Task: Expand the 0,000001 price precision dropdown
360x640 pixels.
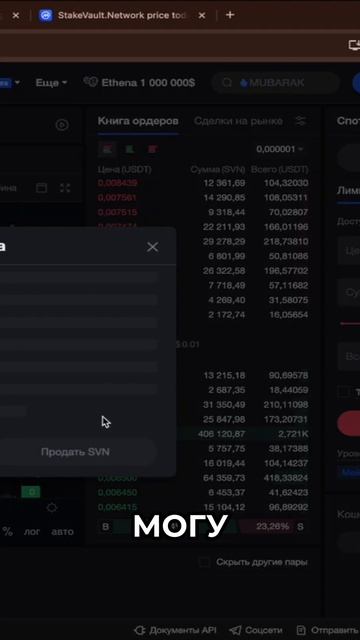Action: pyautogui.click(x=280, y=149)
